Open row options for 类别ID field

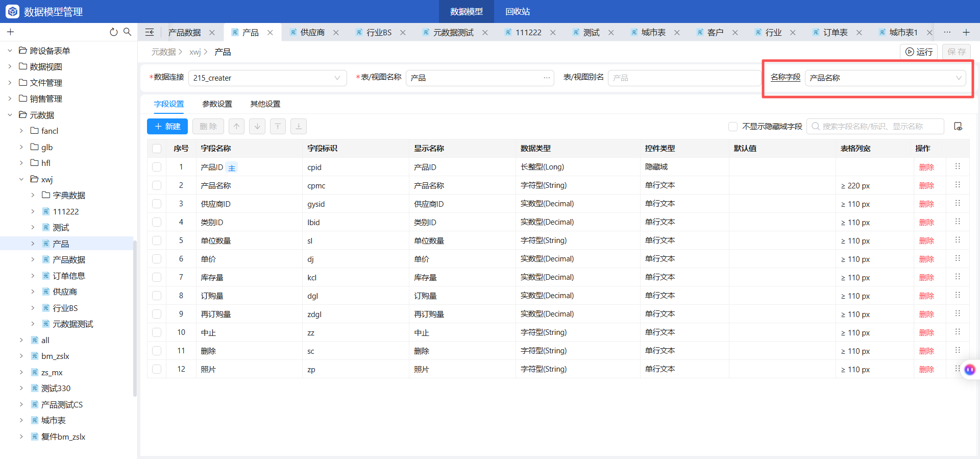click(x=958, y=222)
